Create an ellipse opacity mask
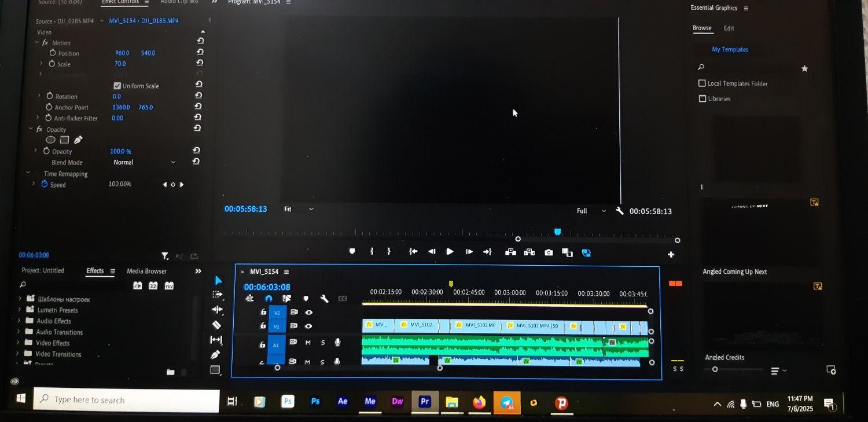Image resolution: width=868 pixels, height=422 pixels. (x=51, y=140)
